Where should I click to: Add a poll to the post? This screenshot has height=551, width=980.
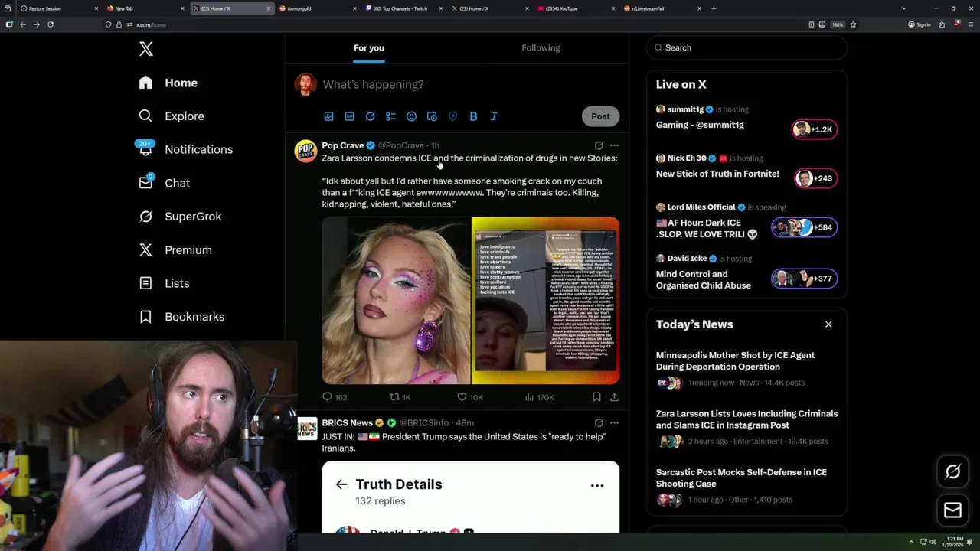tap(390, 116)
